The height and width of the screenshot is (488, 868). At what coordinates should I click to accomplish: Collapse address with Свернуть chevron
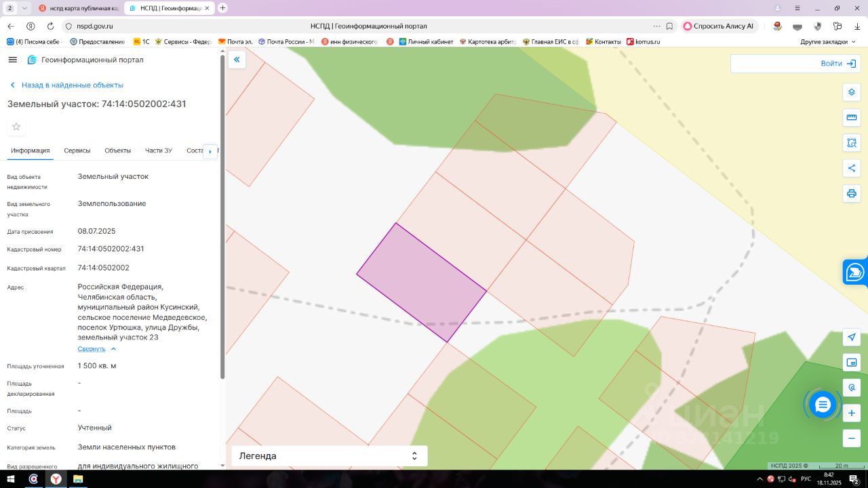(x=97, y=349)
